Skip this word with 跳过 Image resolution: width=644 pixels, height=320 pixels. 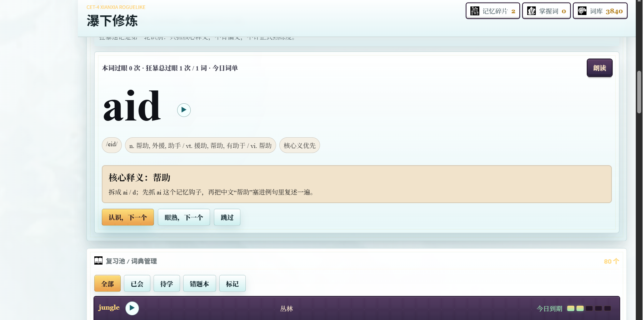point(227,217)
